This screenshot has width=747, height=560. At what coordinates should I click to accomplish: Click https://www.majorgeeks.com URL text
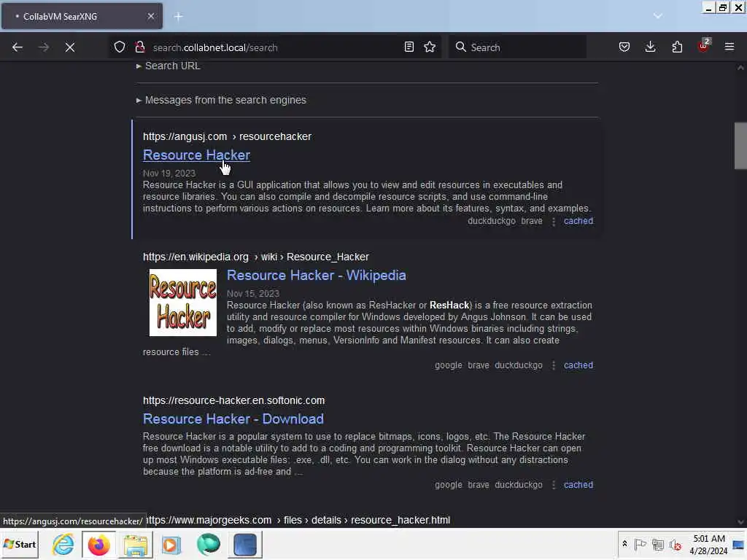[209, 520]
